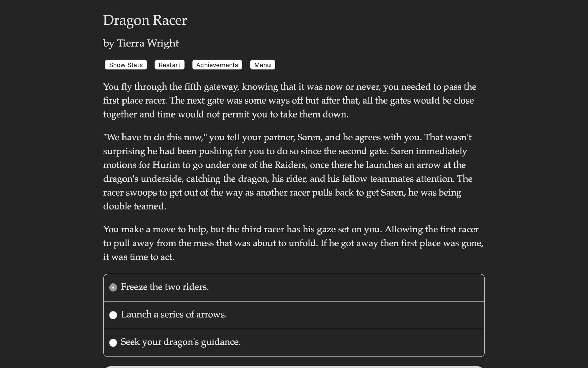588x368 pixels.
Task: Click the Dragon Racer title
Action: click(145, 20)
